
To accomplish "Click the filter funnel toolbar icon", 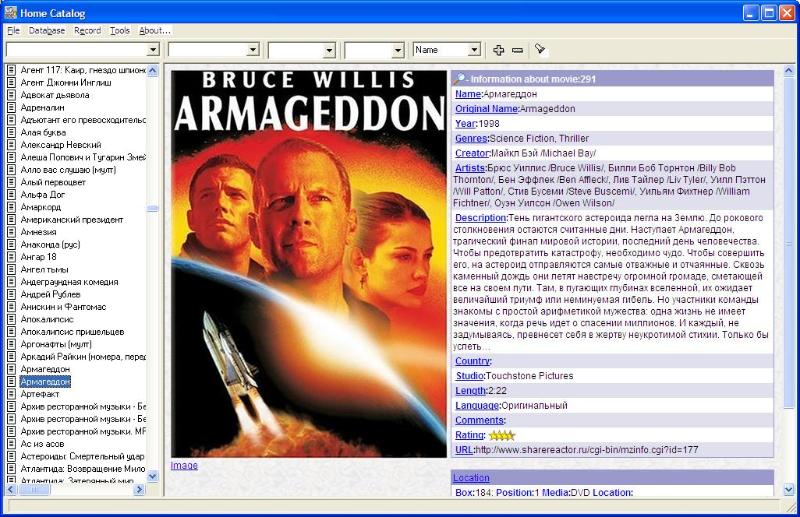I will click(540, 50).
